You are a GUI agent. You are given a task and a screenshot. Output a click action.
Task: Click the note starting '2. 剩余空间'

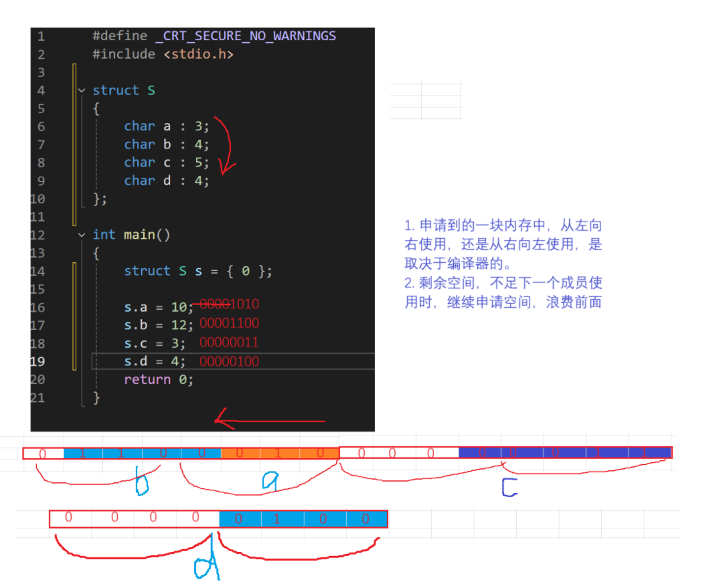503,292
